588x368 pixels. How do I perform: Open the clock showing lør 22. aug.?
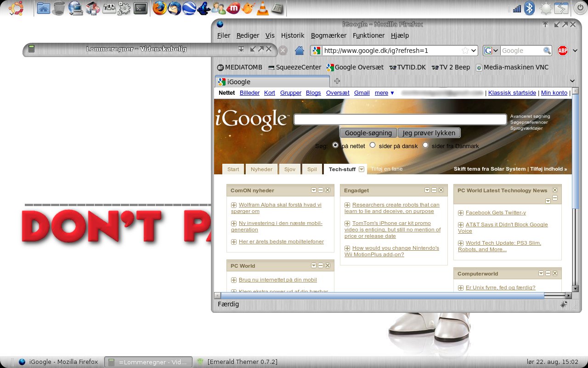click(553, 362)
